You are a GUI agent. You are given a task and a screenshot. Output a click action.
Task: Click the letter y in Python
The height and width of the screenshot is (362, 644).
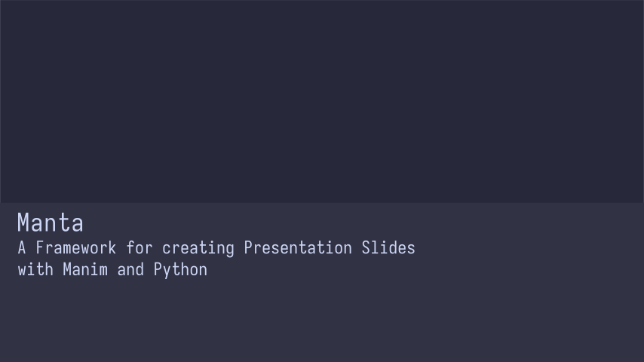tap(167, 272)
